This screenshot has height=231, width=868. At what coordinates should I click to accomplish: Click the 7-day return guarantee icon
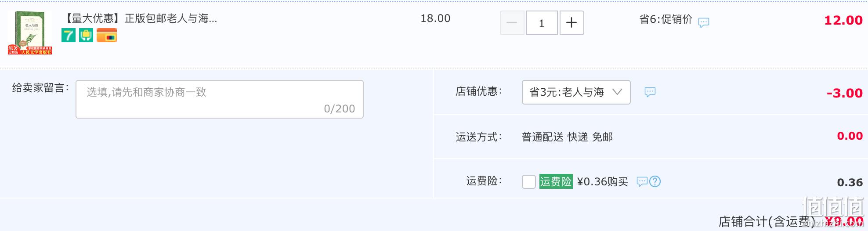tap(69, 35)
